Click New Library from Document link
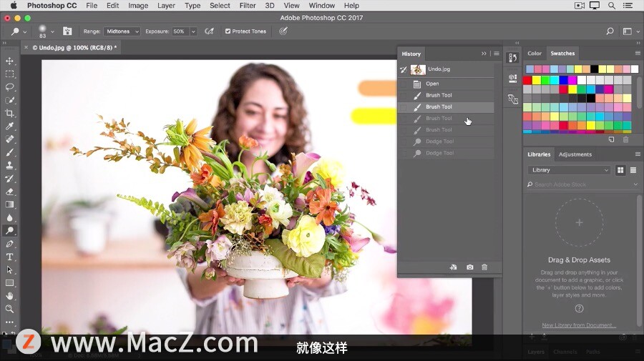 coord(579,325)
